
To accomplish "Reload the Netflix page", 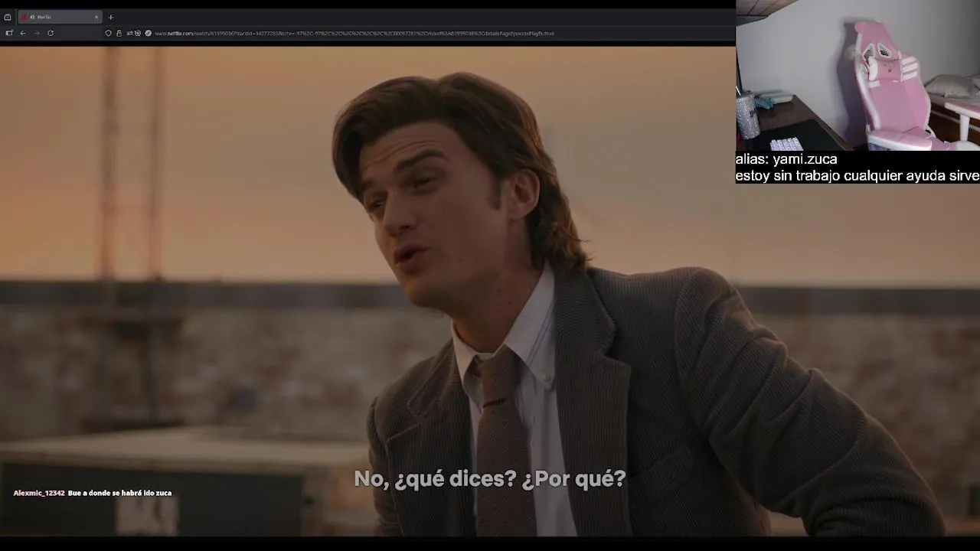I will [51, 33].
